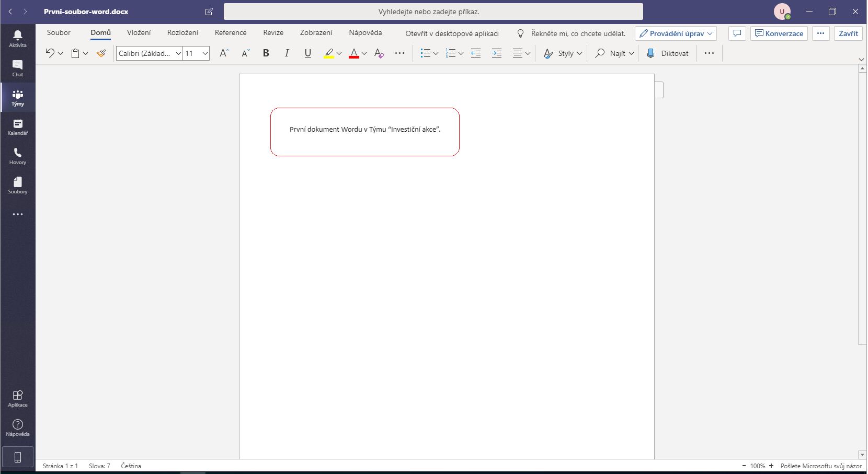
Task: Expand the undo options dropdown arrow
Action: point(61,53)
